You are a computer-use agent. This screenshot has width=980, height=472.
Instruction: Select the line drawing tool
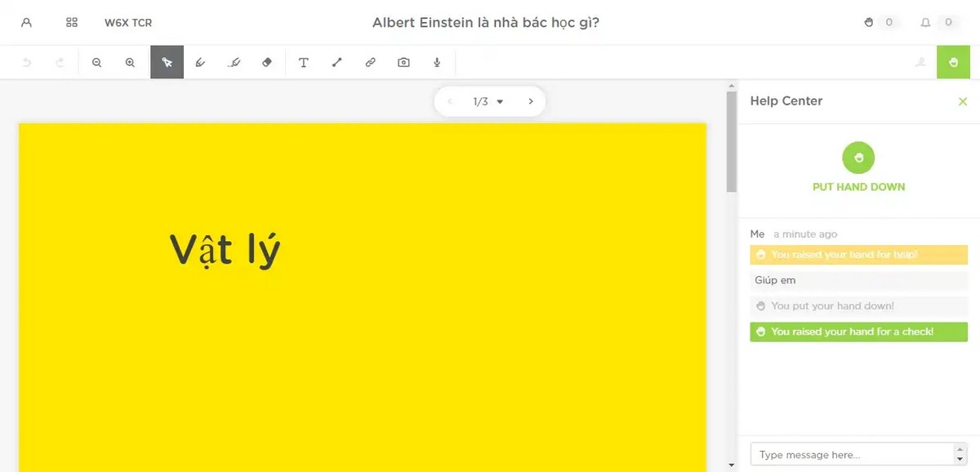point(336,62)
